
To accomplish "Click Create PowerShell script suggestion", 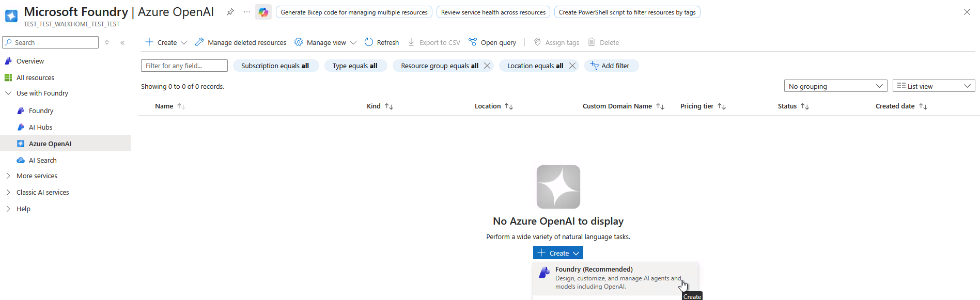I will click(627, 12).
